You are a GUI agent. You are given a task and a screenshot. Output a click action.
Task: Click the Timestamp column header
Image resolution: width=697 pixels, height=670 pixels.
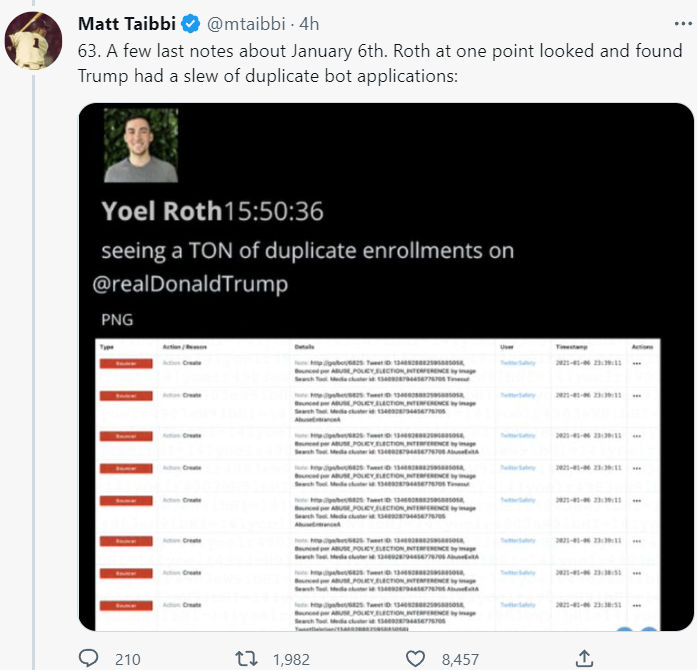tap(572, 347)
